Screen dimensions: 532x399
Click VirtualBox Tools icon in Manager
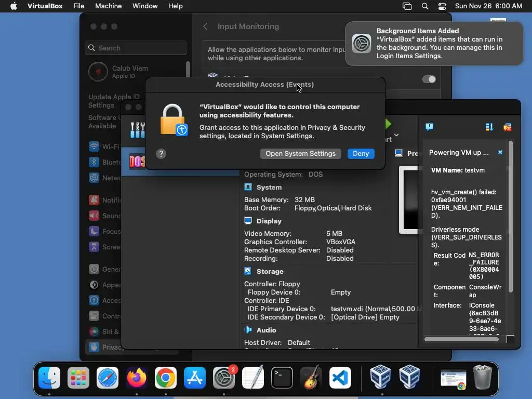pyautogui.click(x=137, y=130)
